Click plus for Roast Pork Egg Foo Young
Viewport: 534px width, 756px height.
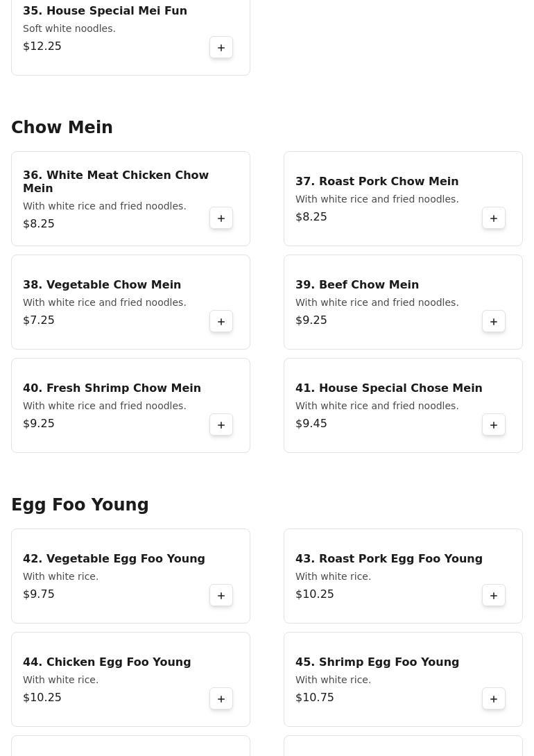pos(494,596)
